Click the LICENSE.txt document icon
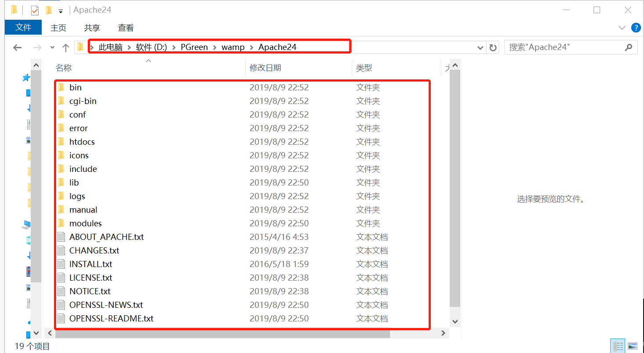This screenshot has width=644, height=353. tap(61, 278)
